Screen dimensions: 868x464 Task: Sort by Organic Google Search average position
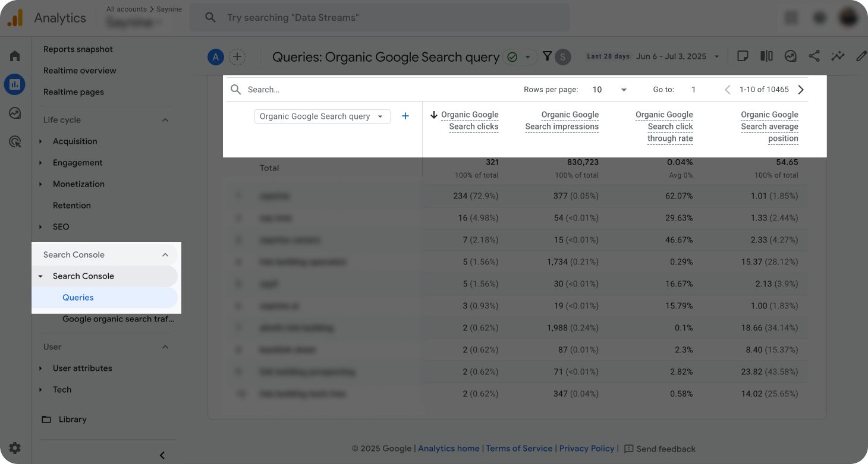pyautogui.click(x=769, y=127)
